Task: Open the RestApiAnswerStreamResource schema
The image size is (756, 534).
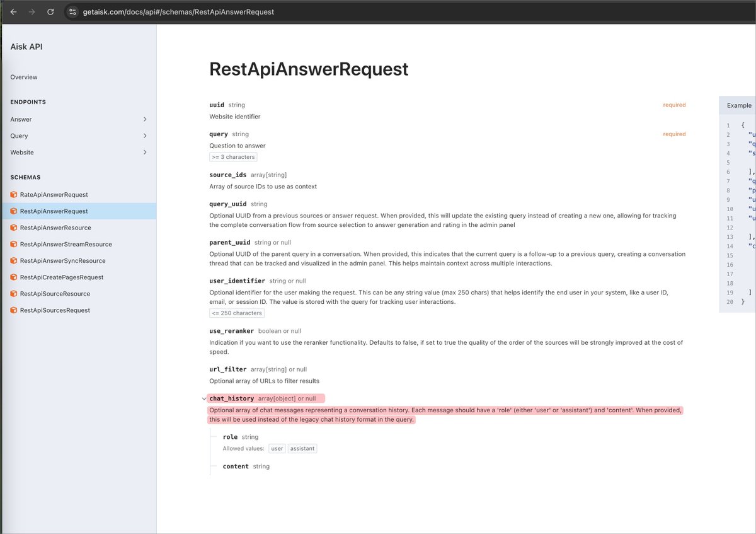Action: [x=78, y=244]
